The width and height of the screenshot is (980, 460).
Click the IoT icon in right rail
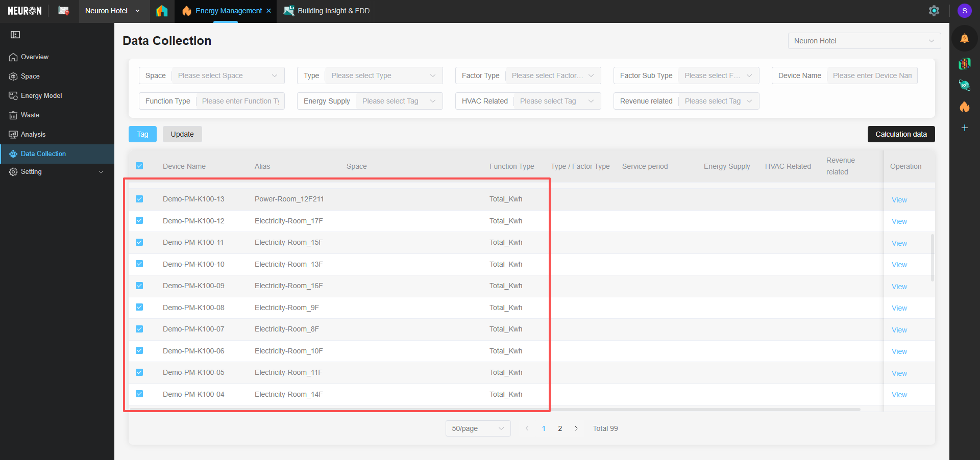point(964,85)
